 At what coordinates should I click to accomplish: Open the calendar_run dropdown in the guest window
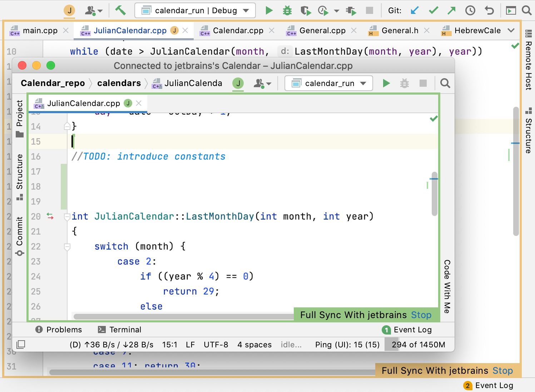pos(329,83)
